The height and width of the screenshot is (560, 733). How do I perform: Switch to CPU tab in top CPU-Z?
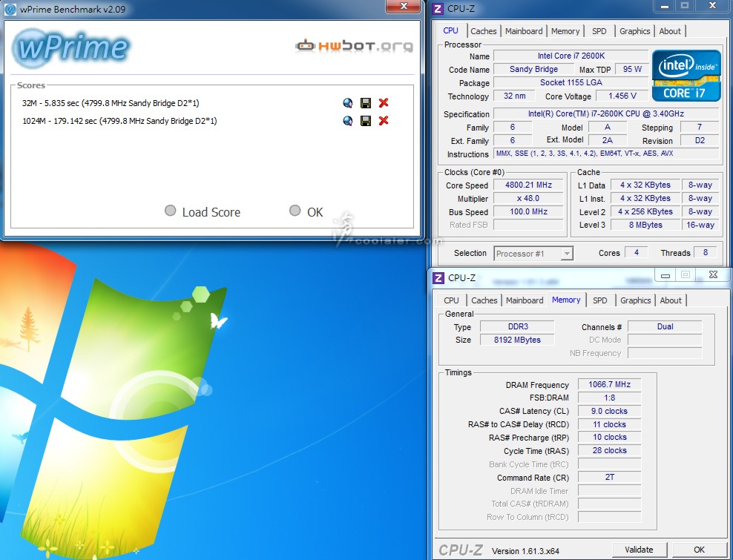450,30
